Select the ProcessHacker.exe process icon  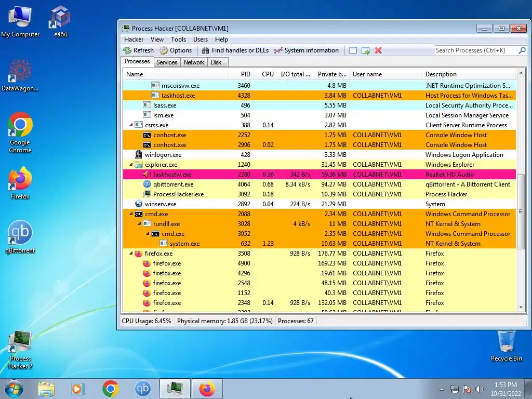(x=147, y=194)
